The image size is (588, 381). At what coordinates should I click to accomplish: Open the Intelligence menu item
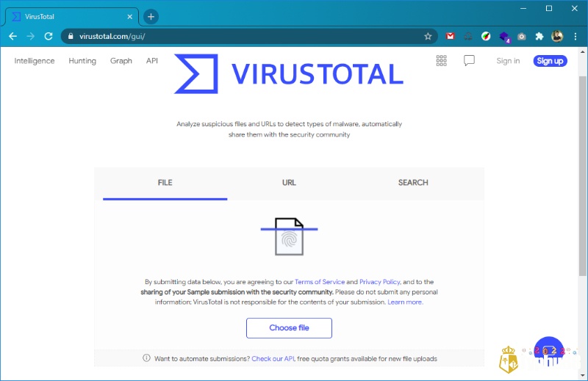click(x=35, y=61)
